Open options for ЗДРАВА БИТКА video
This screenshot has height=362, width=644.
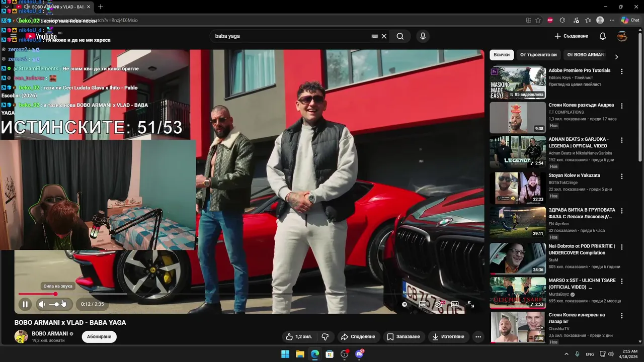click(622, 211)
